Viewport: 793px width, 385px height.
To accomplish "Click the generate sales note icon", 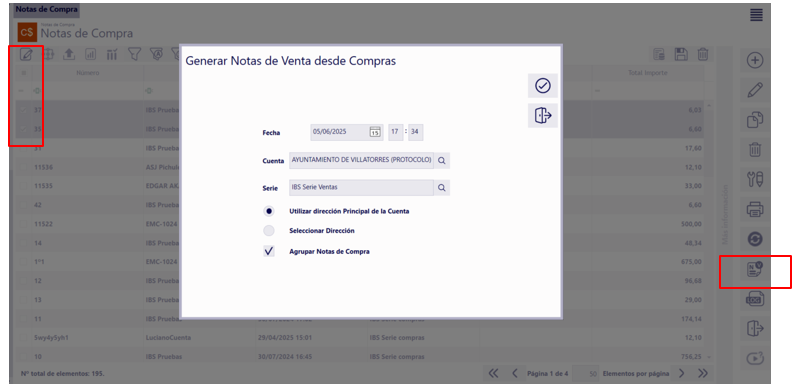I will tap(755, 270).
